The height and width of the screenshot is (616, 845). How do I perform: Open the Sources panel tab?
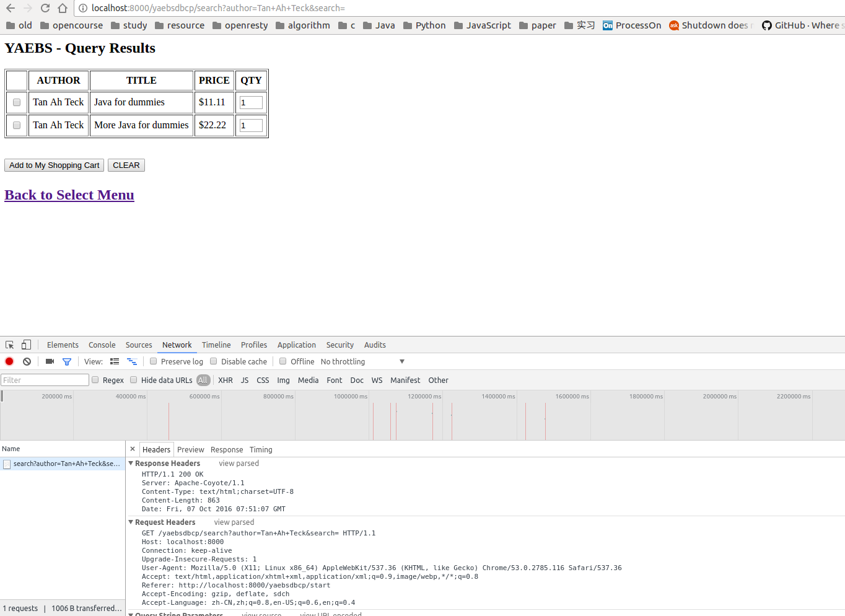(139, 345)
